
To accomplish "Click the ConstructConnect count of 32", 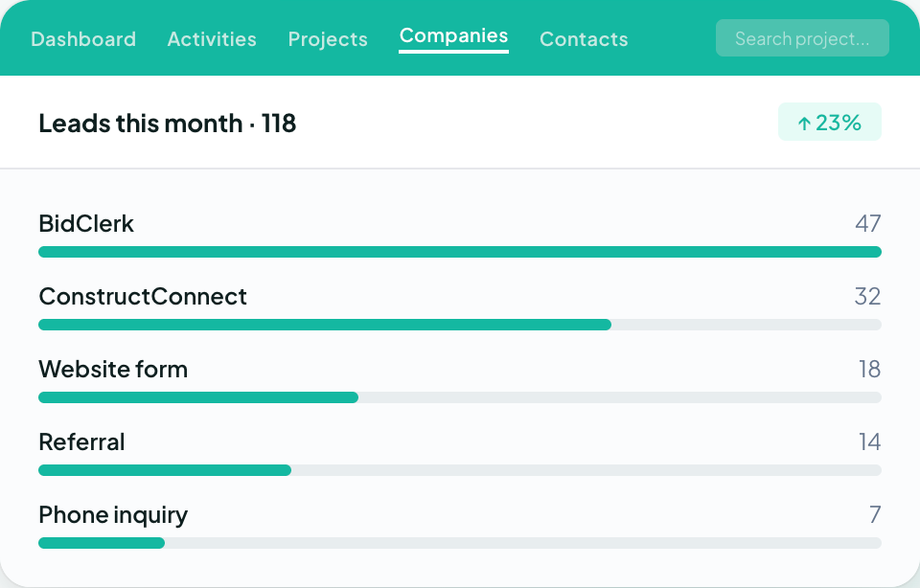I will coord(868,297).
